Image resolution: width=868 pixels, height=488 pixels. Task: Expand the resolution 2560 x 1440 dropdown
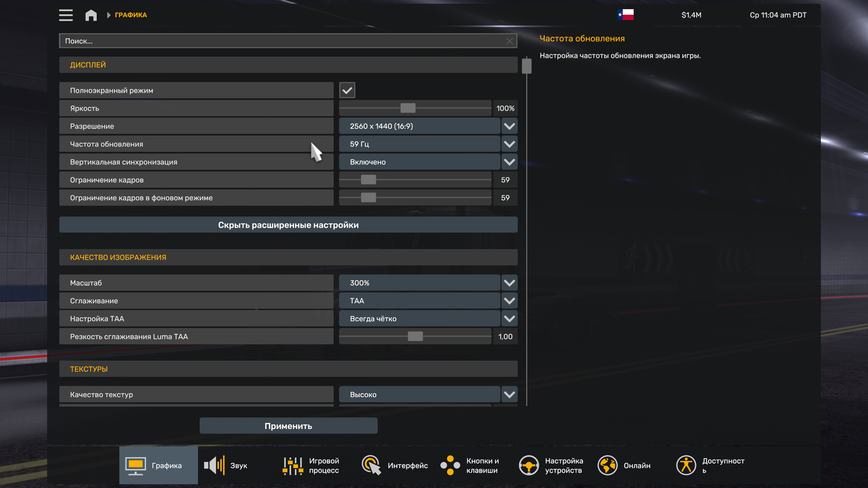point(509,126)
